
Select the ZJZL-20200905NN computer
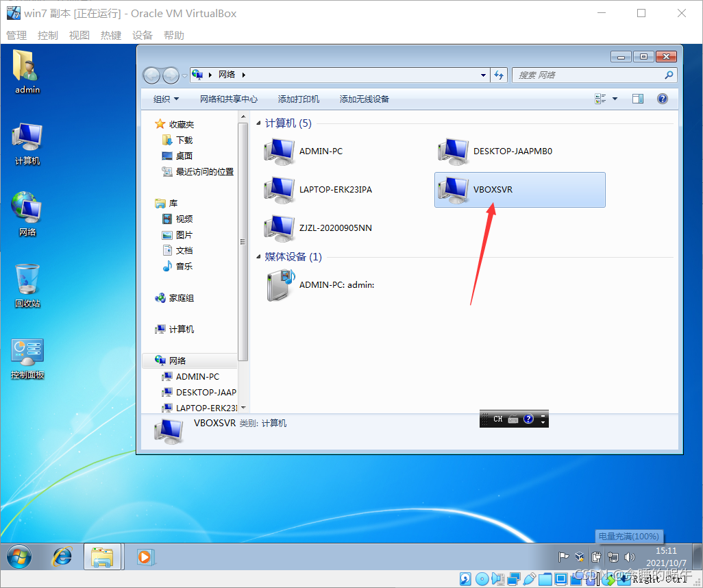[x=319, y=228]
